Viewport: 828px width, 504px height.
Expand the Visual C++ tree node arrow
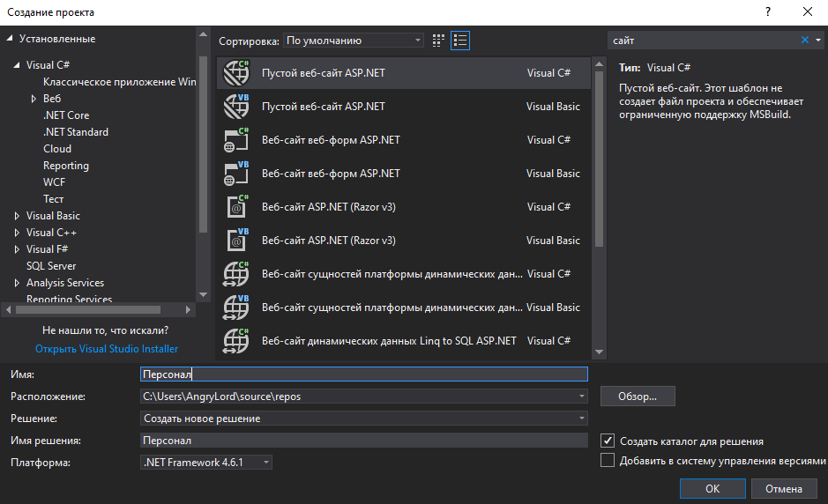tap(17, 233)
